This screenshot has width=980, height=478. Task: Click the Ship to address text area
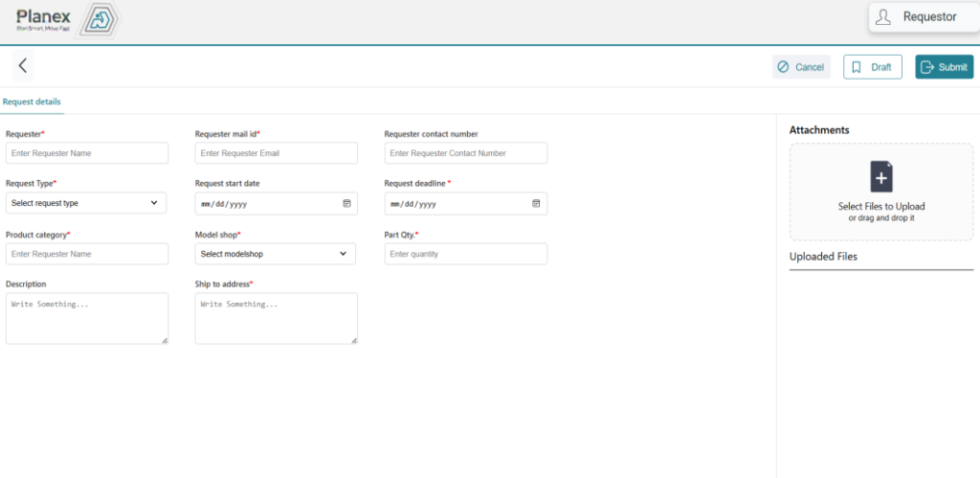pyautogui.click(x=276, y=318)
